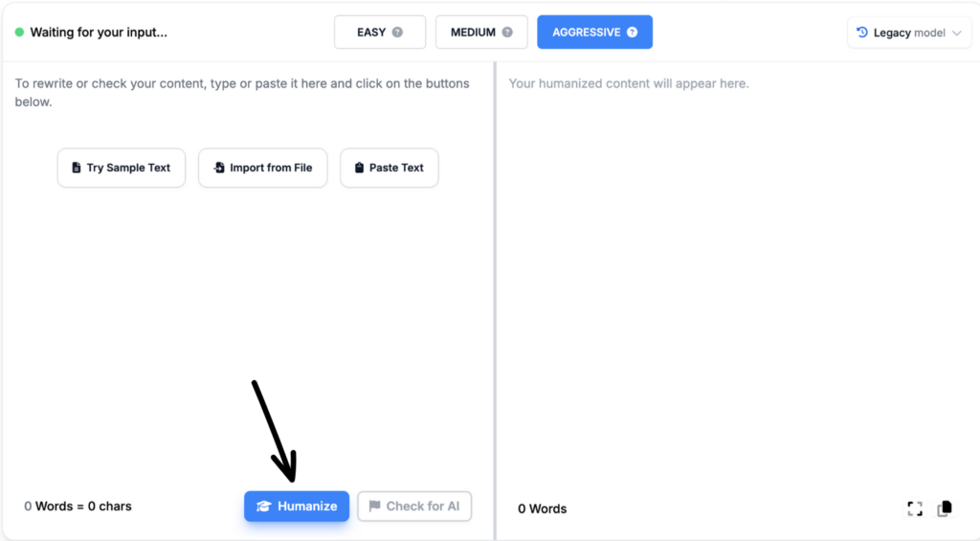Click the help icon beside AGGRESSIVE
The width and height of the screenshot is (980, 541).
(632, 33)
